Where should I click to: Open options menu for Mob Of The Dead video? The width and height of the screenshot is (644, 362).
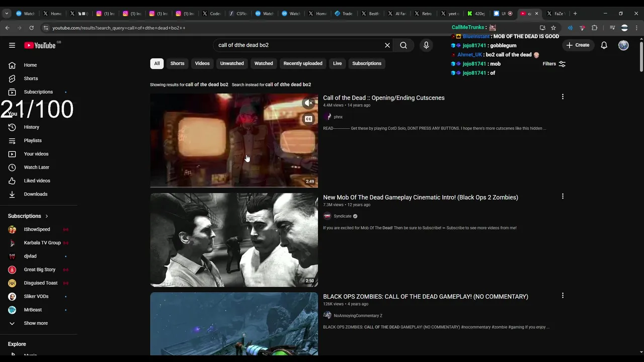pyautogui.click(x=562, y=196)
